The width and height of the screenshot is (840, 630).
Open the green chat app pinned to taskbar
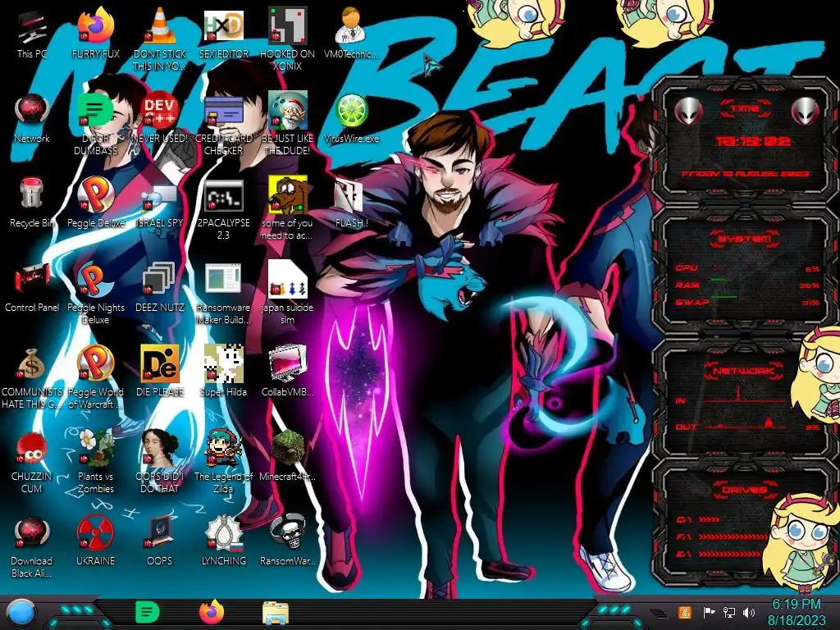[148, 612]
